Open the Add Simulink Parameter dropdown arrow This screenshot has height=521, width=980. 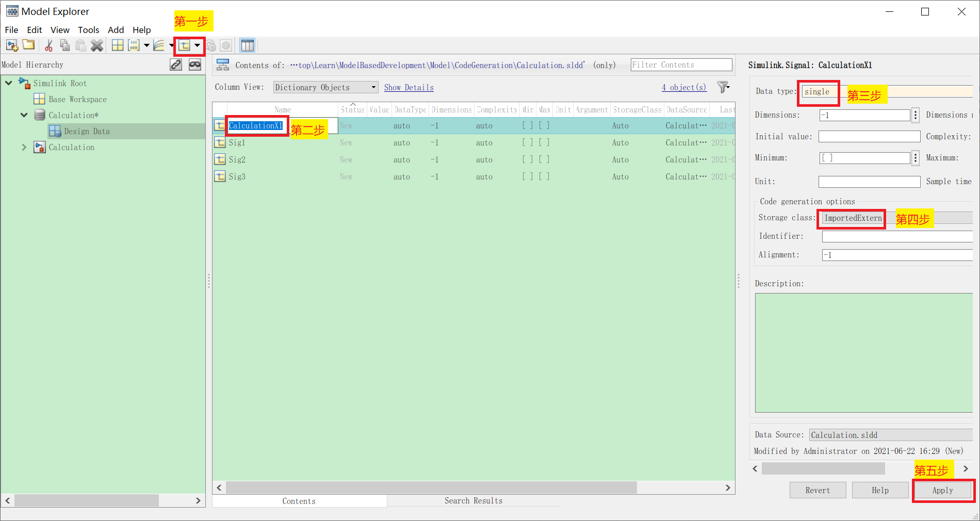click(146, 45)
